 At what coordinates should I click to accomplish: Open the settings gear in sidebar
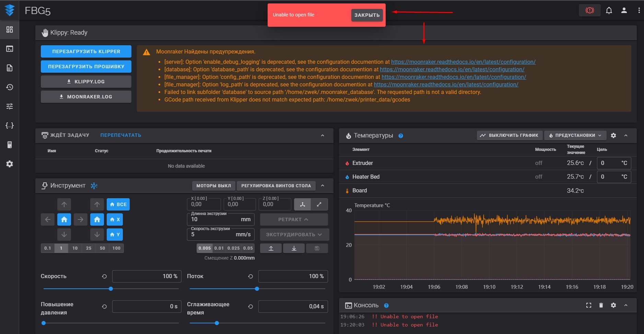(x=10, y=164)
